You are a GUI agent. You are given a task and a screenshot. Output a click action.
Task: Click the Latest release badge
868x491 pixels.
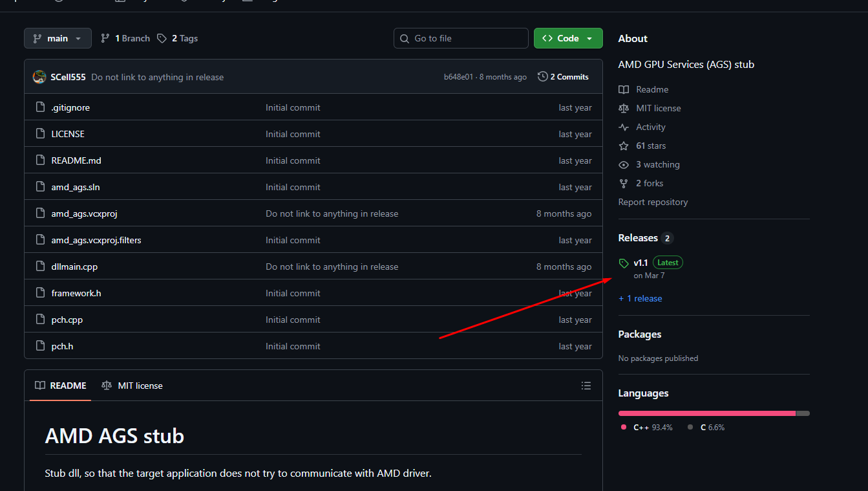coord(668,263)
